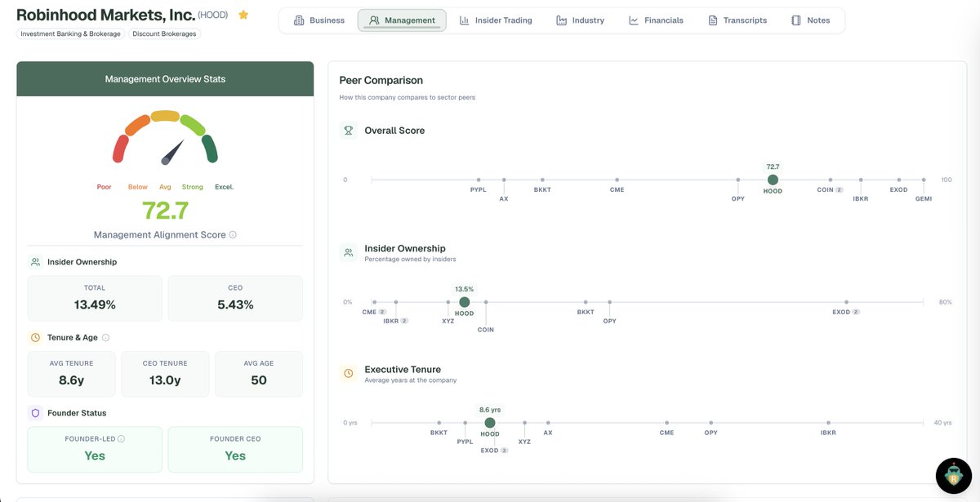Select HOOD marker on Insider Ownership line

click(464, 302)
